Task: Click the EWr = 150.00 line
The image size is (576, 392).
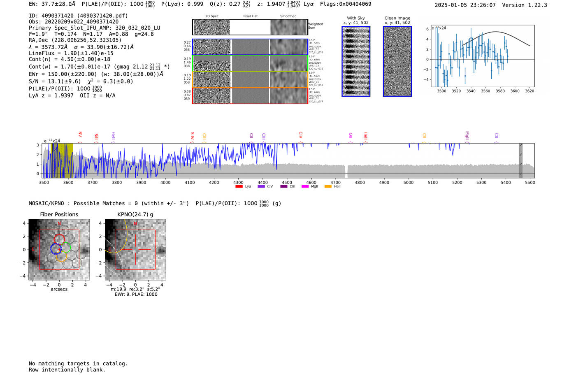Action: [x=96, y=74]
